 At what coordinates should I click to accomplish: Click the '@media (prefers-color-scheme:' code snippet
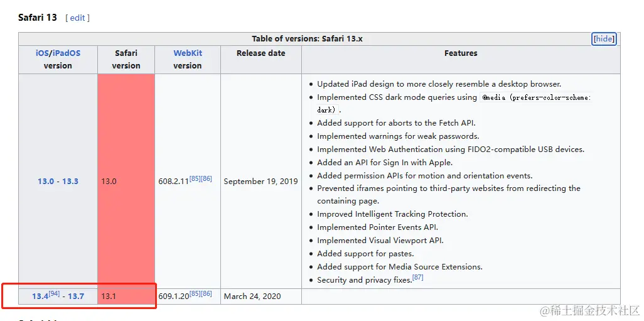536,97
